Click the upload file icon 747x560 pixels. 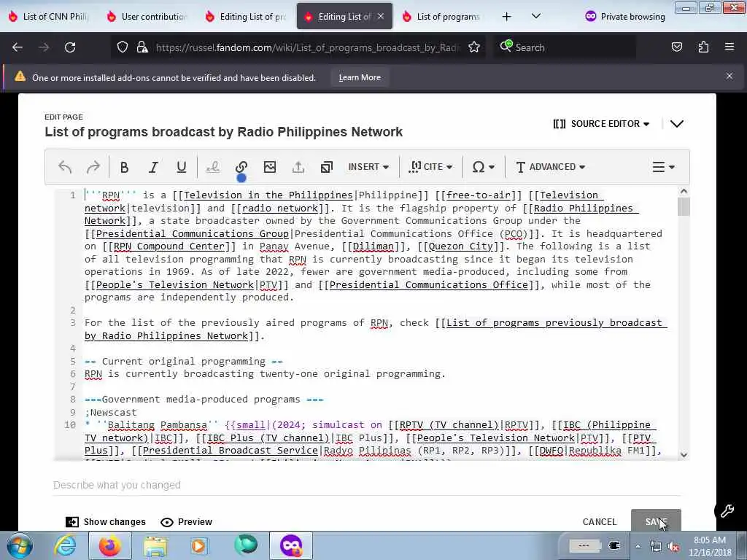pyautogui.click(x=298, y=167)
